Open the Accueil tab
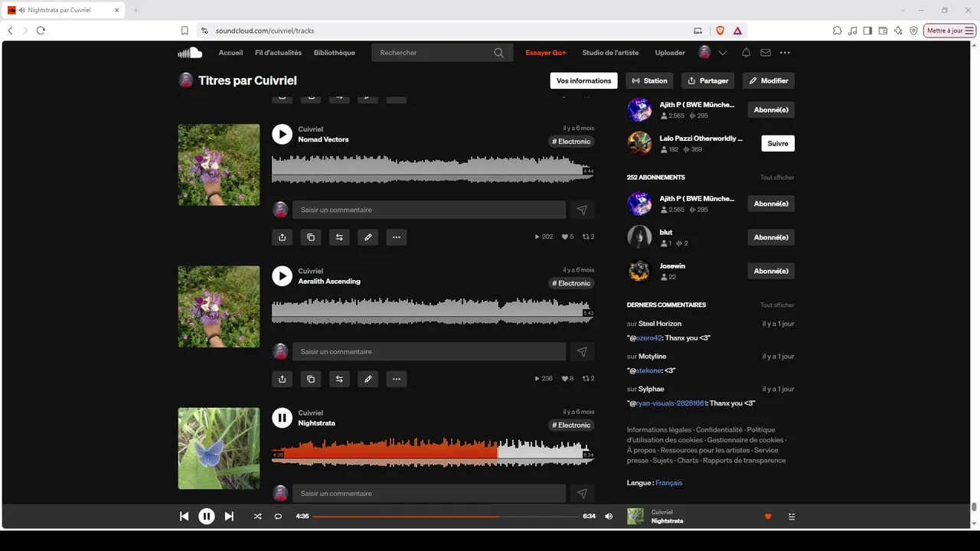This screenshot has height=551, width=980. (x=230, y=53)
